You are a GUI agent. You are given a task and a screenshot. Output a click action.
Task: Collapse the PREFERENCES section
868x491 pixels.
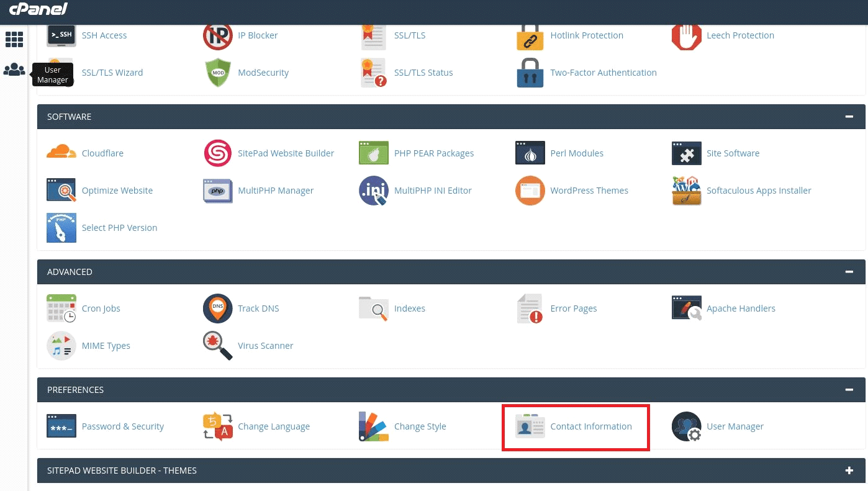(849, 389)
